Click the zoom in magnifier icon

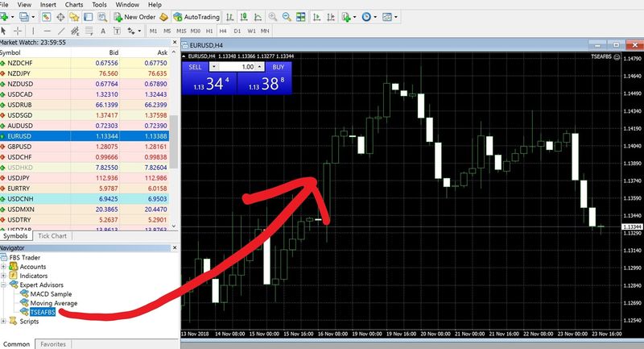pos(274,17)
